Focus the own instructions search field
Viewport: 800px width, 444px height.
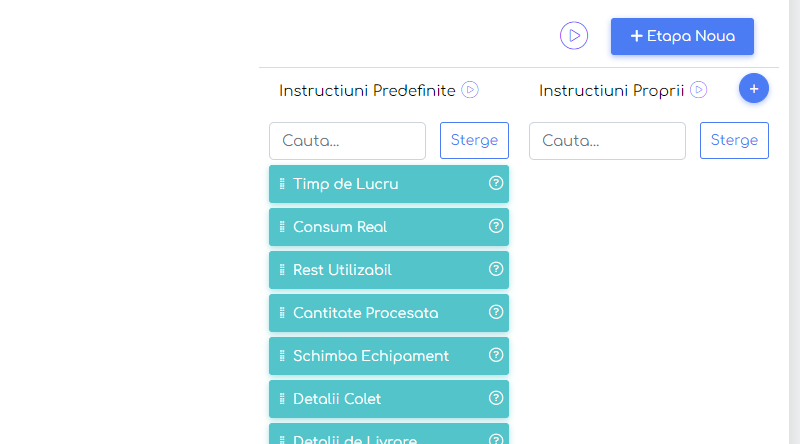pyautogui.click(x=607, y=141)
